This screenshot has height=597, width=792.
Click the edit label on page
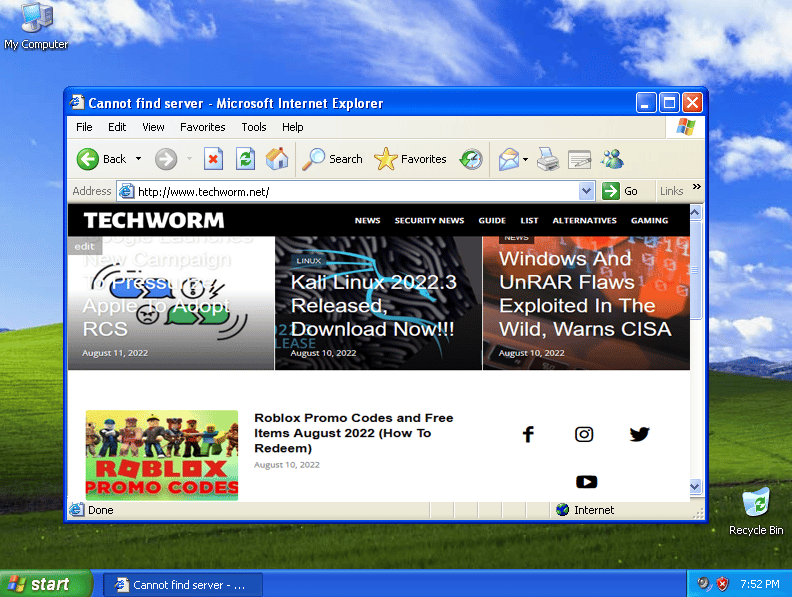point(84,246)
